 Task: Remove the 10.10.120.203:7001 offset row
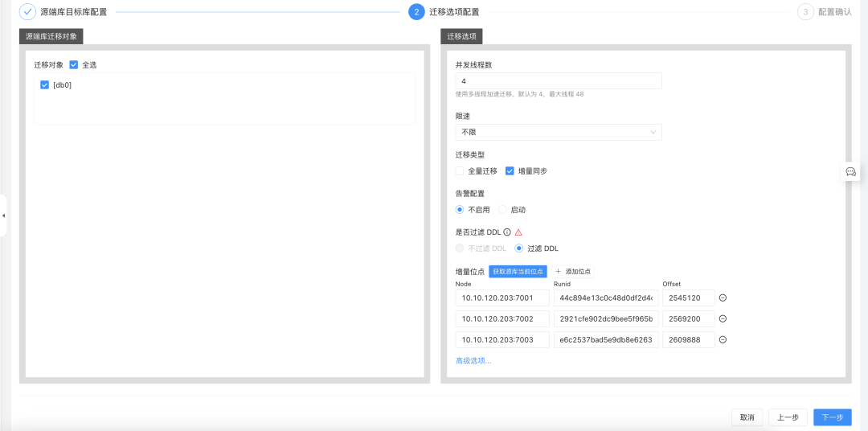[723, 298]
